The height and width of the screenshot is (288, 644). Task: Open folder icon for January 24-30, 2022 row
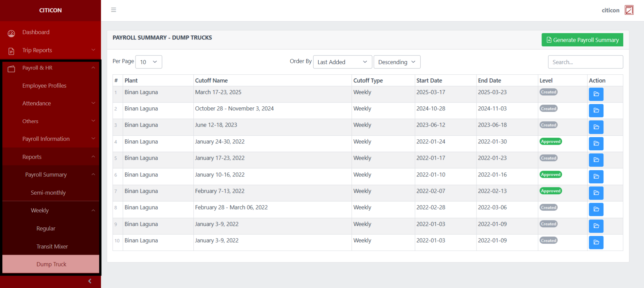click(x=596, y=143)
